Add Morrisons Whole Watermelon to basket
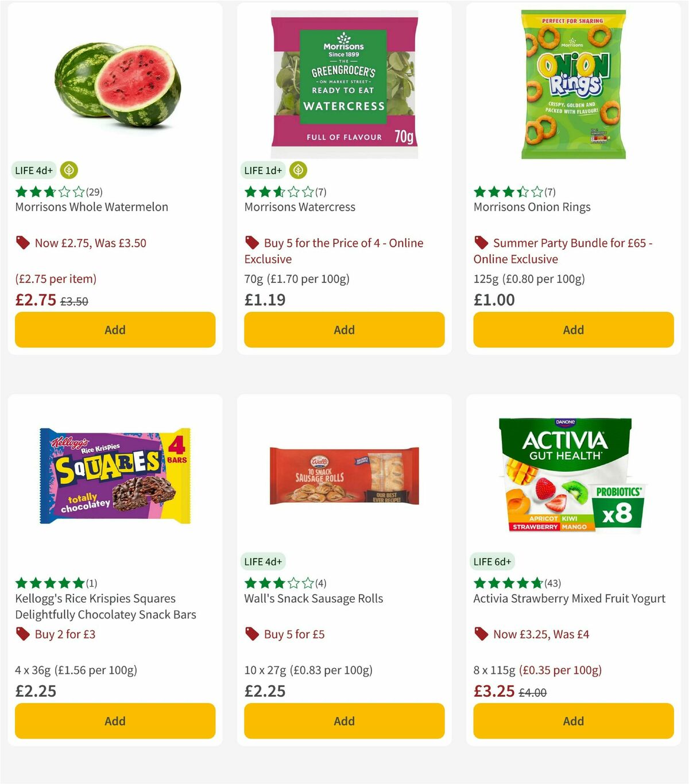 (115, 330)
